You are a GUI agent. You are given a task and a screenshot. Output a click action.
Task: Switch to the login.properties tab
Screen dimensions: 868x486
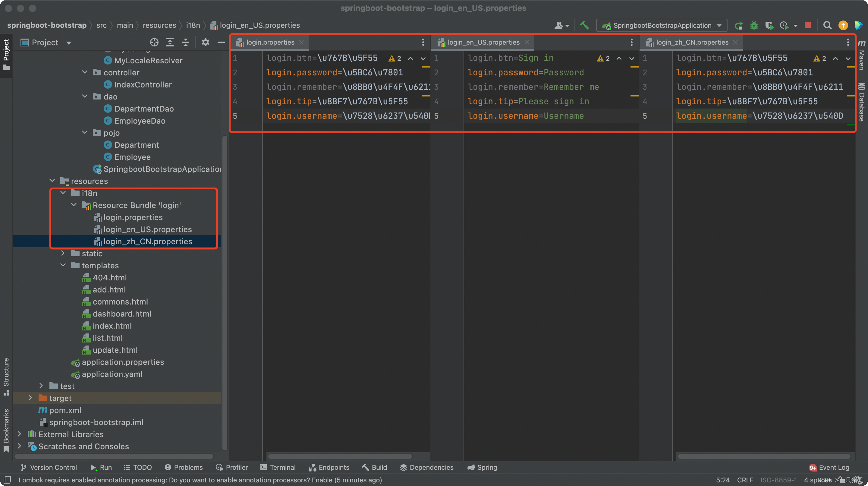coord(270,42)
